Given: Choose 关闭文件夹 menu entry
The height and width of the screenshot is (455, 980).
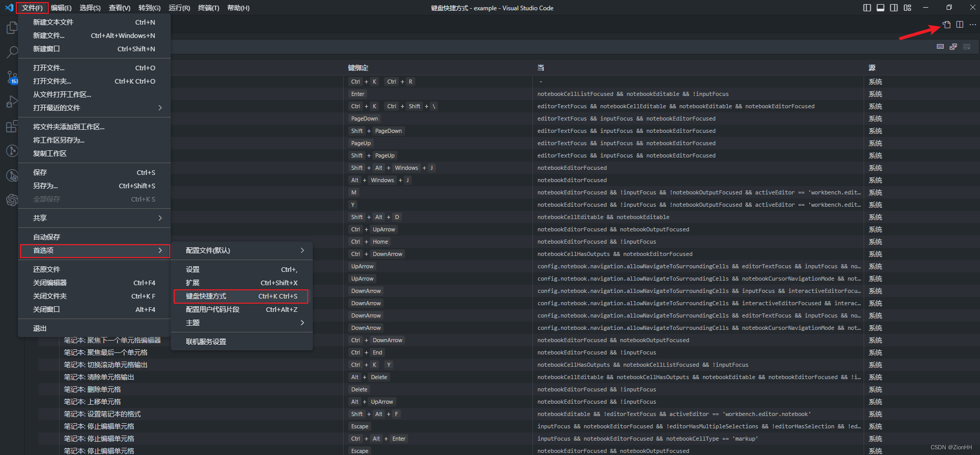Looking at the screenshot, I should (x=94, y=296).
